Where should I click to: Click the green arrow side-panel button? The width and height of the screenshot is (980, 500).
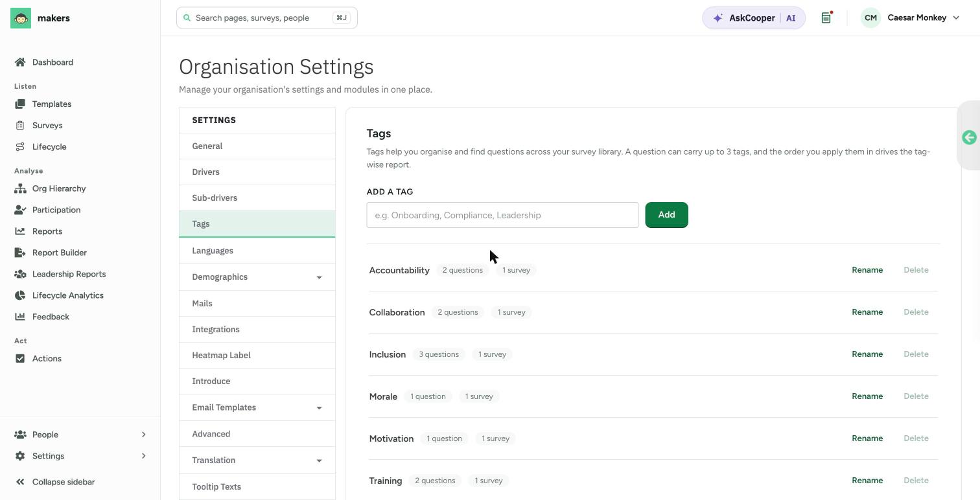pyautogui.click(x=969, y=137)
